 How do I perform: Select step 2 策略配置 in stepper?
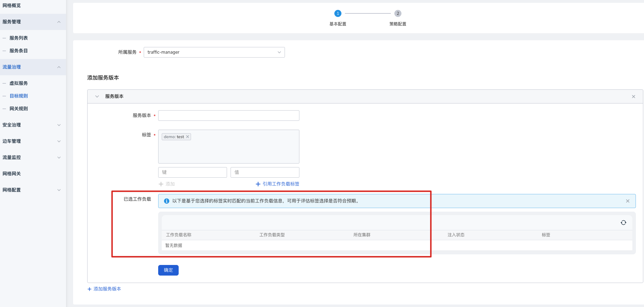point(398,13)
